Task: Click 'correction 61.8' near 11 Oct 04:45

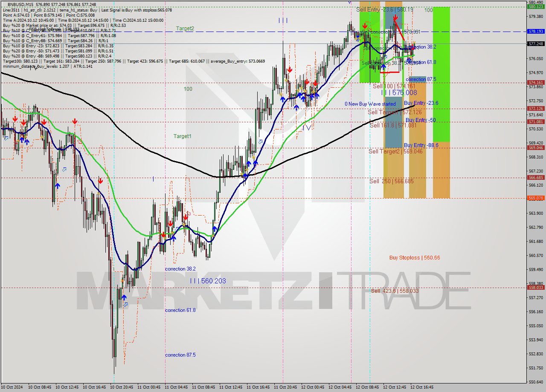Action: click(180, 310)
